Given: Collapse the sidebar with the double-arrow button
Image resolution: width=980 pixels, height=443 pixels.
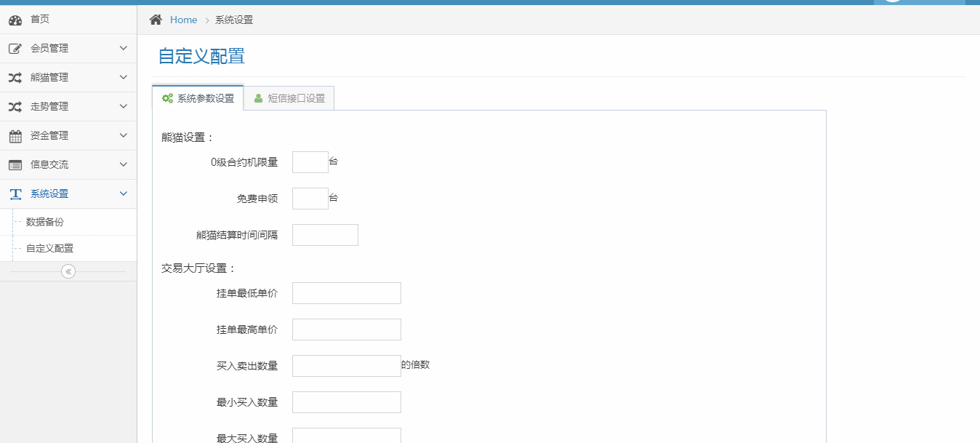Looking at the screenshot, I should click(x=68, y=271).
